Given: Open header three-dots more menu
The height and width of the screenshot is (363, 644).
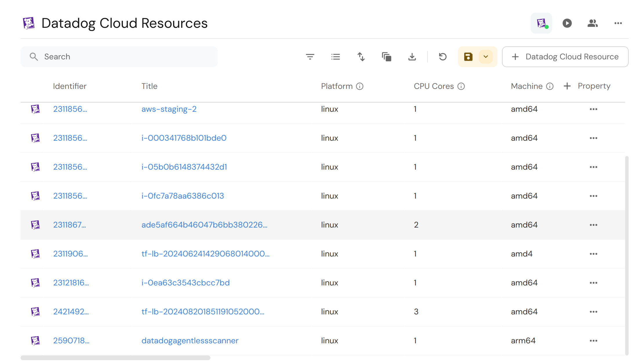Looking at the screenshot, I should (618, 23).
